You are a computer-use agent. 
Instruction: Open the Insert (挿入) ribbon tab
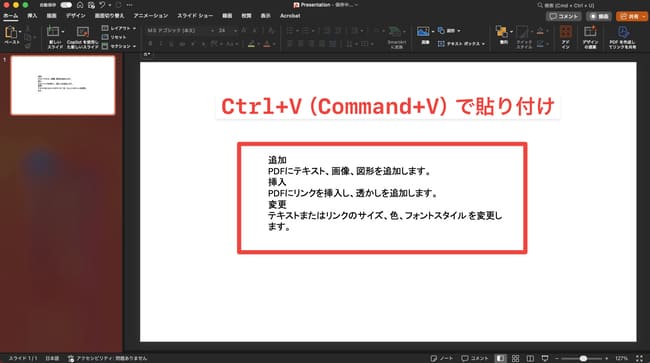coord(32,16)
